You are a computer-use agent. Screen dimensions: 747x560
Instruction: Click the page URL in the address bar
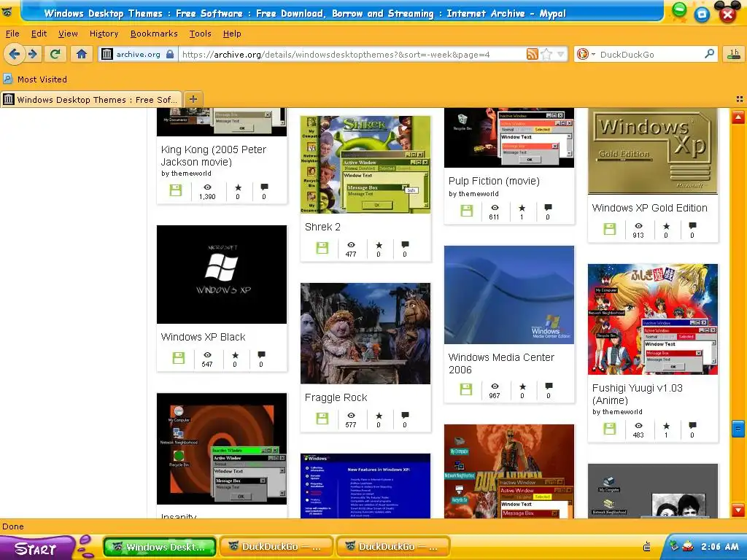pos(336,54)
